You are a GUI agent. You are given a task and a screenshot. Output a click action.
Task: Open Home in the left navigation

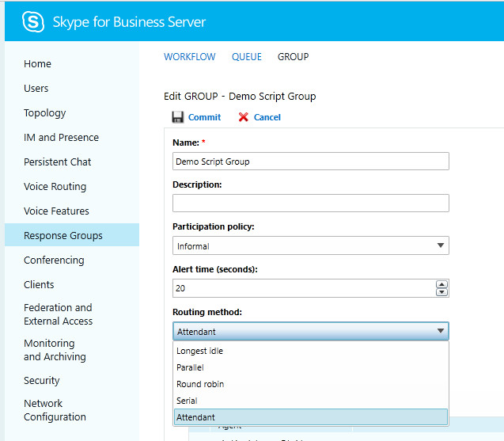[37, 63]
